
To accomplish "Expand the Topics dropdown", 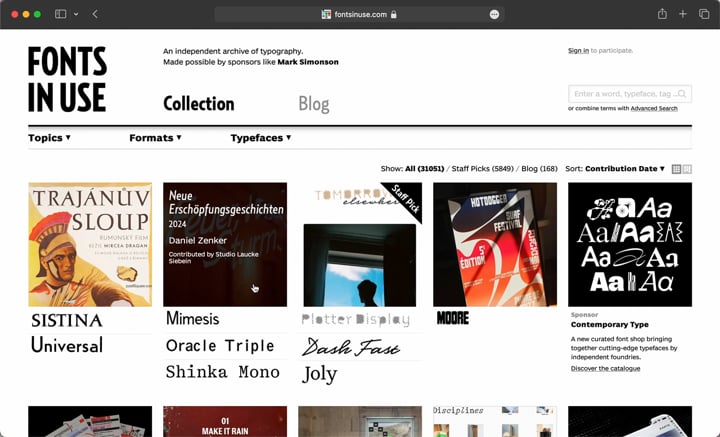I will tap(49, 138).
